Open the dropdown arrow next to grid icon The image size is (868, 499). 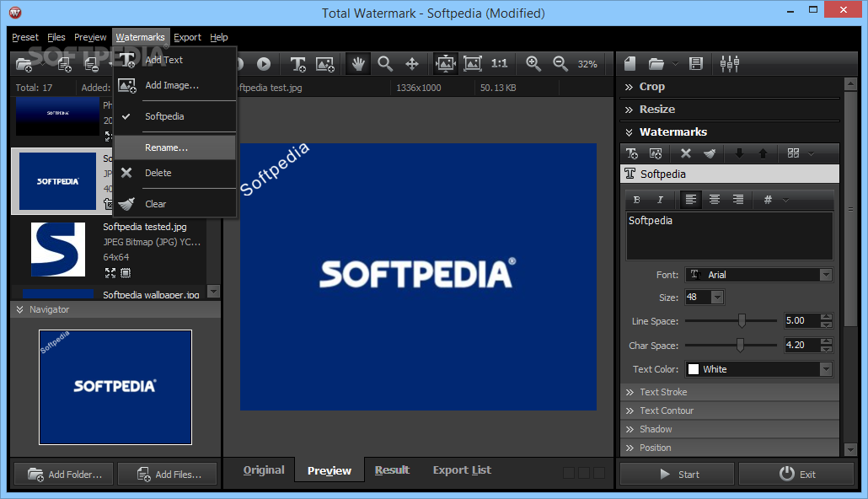[811, 154]
